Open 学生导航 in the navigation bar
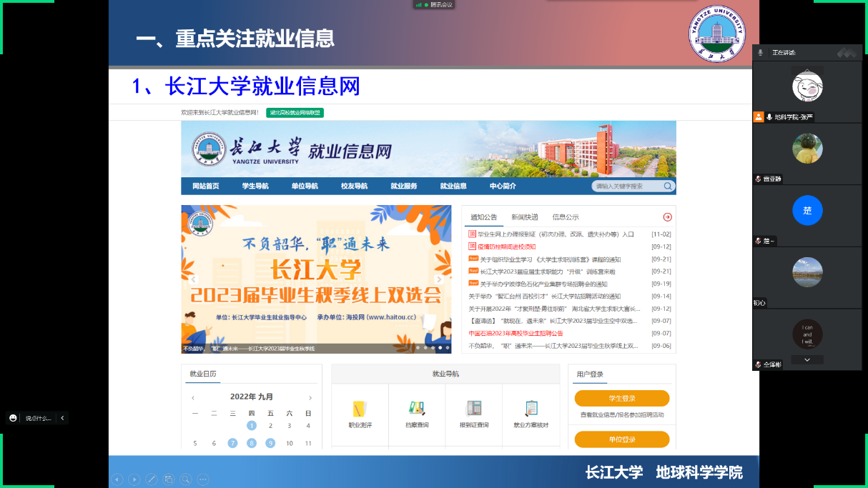 [255, 186]
